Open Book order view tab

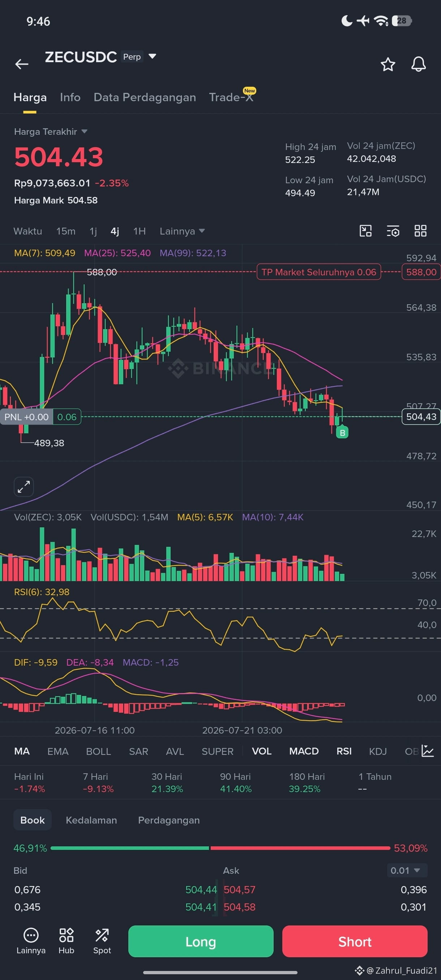coord(32,820)
